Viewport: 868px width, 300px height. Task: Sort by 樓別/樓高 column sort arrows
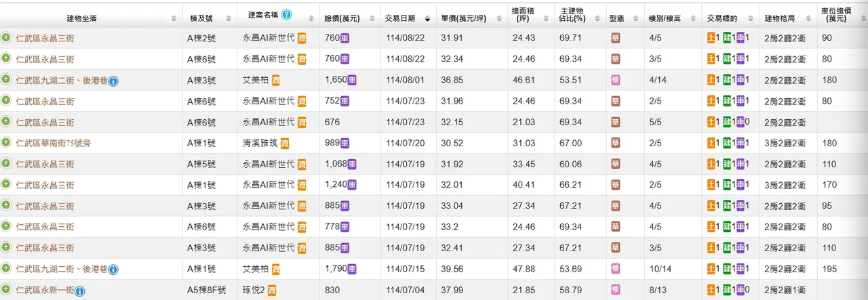click(694, 18)
